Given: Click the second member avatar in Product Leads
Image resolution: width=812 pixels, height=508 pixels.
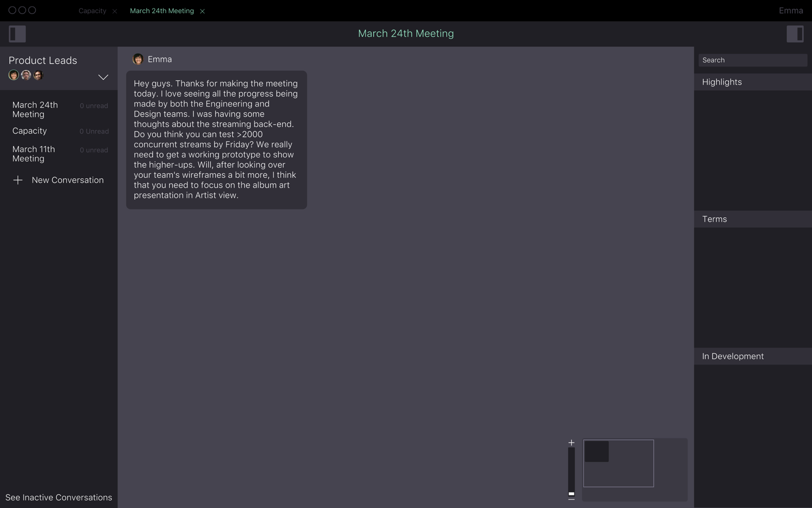Looking at the screenshot, I should click(x=26, y=75).
